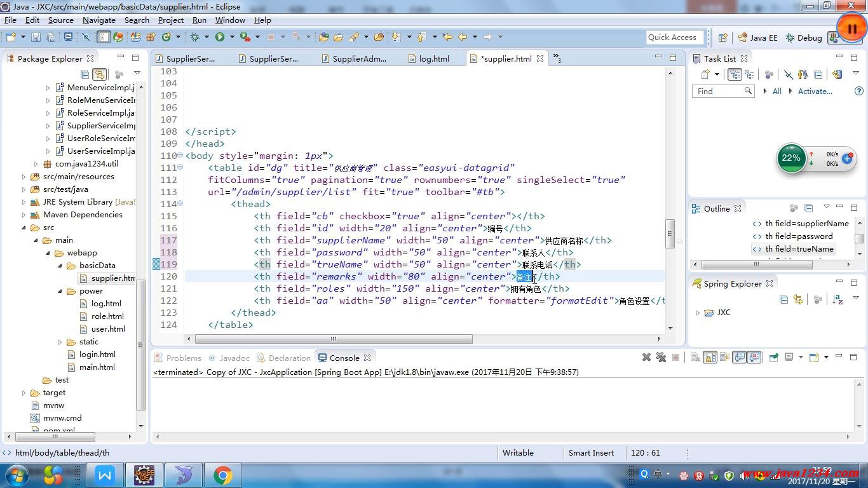
Task: Click the Activate... link in Task List
Action: pos(815,91)
